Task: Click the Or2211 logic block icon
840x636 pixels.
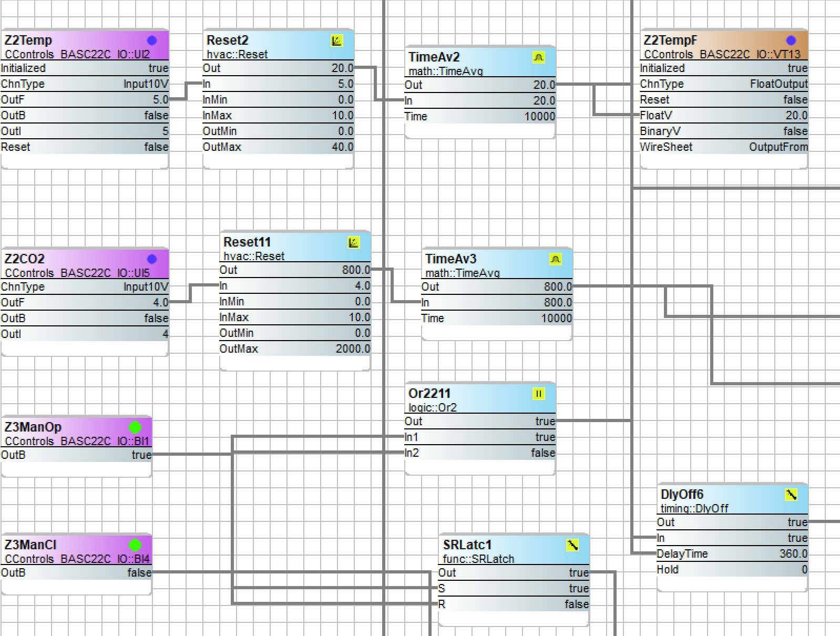Action: pyautogui.click(x=539, y=394)
